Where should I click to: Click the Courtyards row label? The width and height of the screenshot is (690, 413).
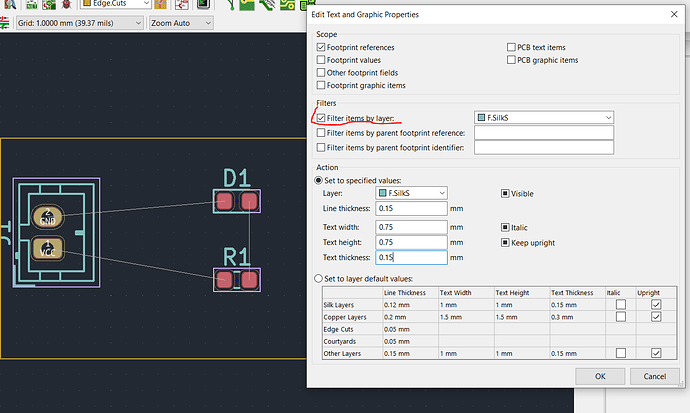point(339,341)
